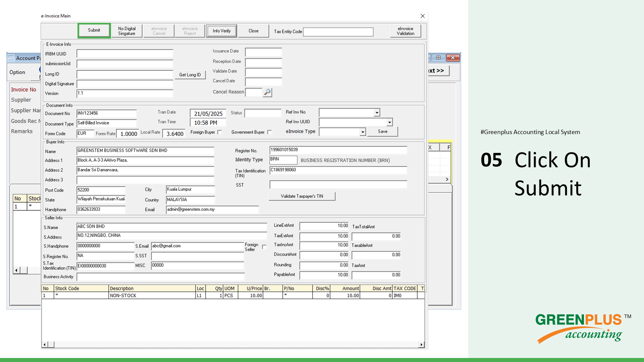
Task: Tick the Government Buyer checkbox
Action: pos(270,132)
